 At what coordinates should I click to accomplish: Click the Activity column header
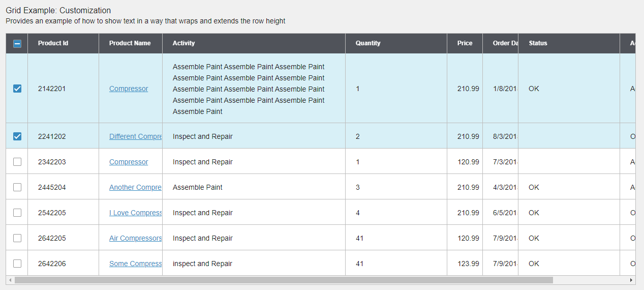pos(183,43)
